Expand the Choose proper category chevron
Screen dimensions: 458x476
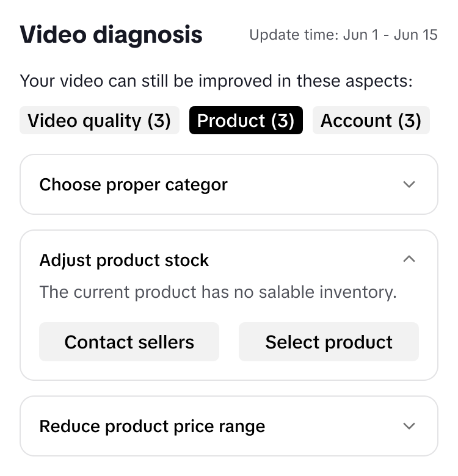pos(409,184)
